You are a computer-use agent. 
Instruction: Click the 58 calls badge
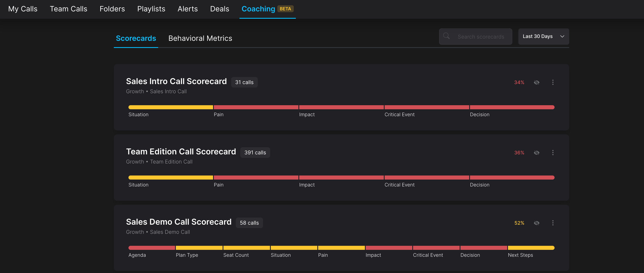coord(249,223)
